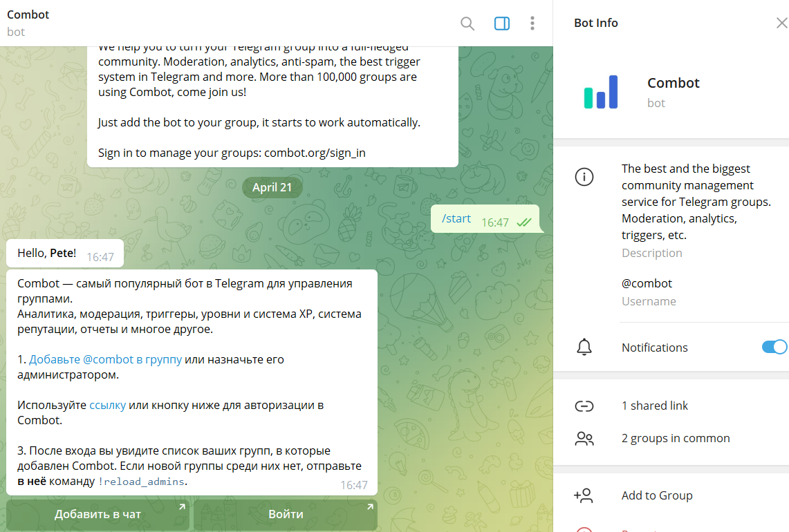Open search in Combot chat
789x532 pixels.
[x=467, y=23]
